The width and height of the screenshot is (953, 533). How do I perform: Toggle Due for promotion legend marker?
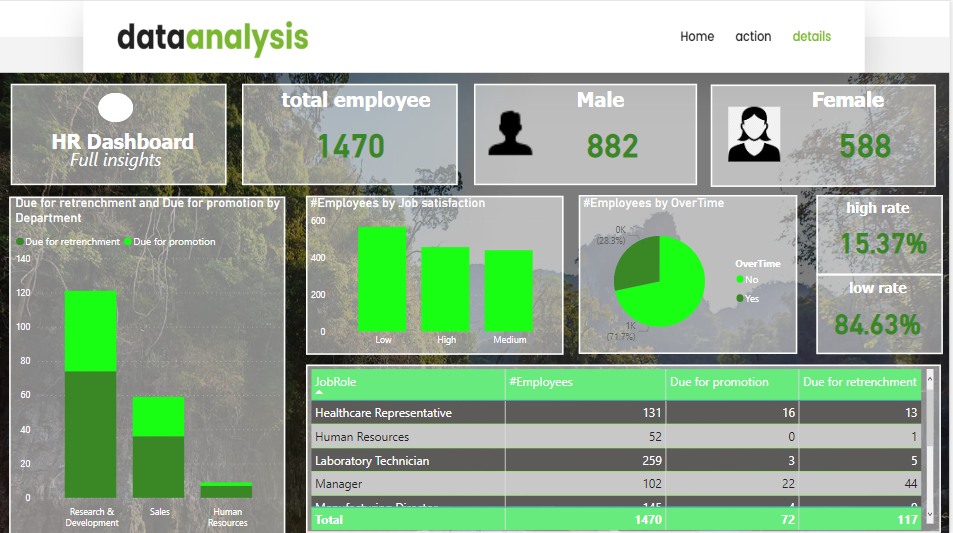click(128, 242)
